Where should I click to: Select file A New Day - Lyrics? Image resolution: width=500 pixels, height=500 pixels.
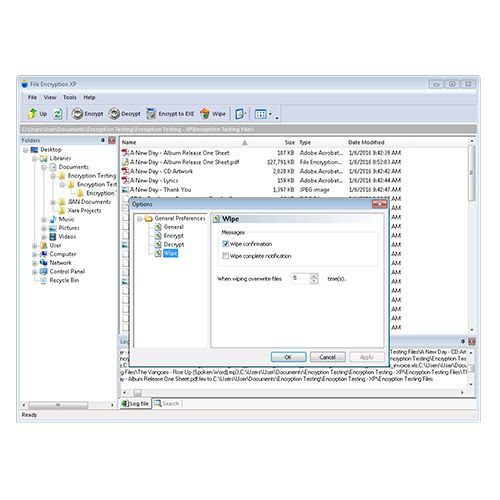(154, 180)
